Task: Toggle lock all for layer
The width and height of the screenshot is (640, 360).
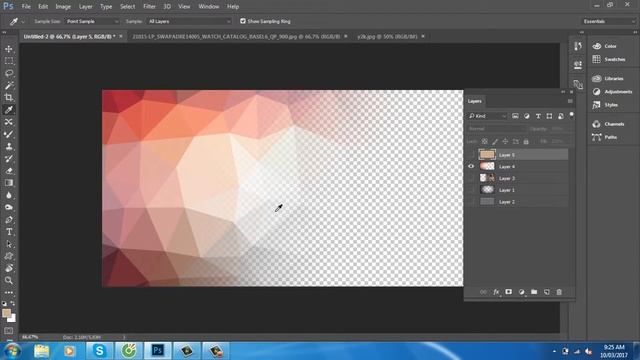Action: [x=526, y=141]
